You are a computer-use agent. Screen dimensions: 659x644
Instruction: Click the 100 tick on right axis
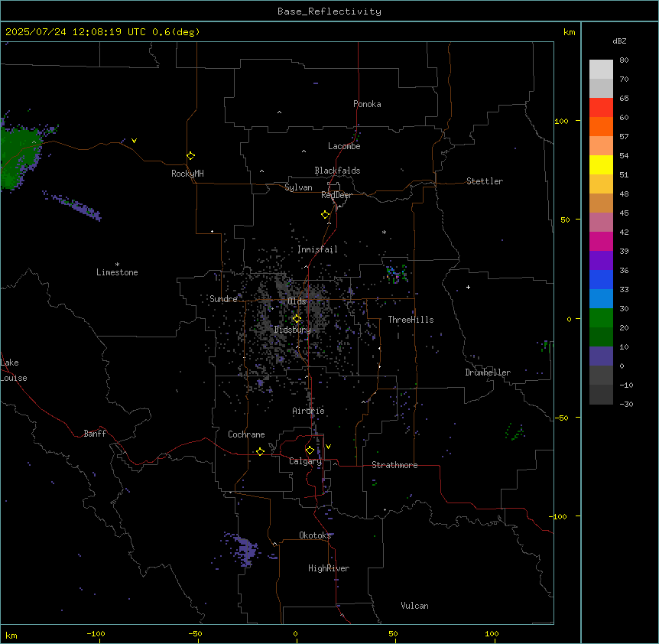tap(561, 121)
